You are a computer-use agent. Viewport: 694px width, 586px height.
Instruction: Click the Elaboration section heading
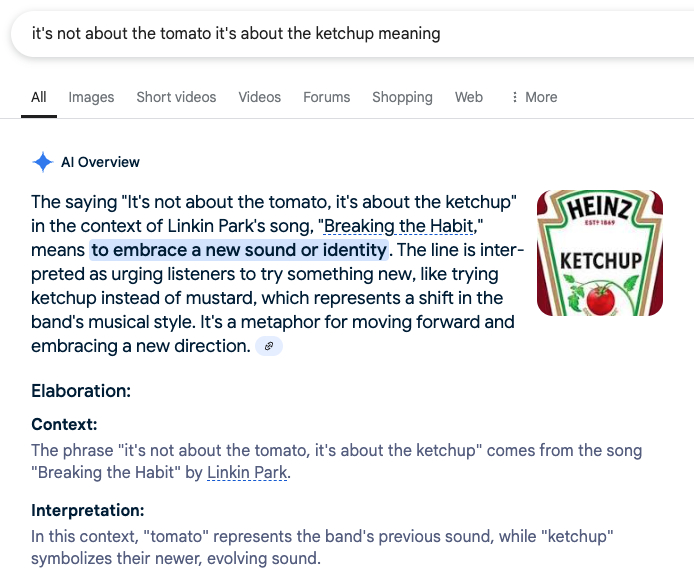pos(81,391)
